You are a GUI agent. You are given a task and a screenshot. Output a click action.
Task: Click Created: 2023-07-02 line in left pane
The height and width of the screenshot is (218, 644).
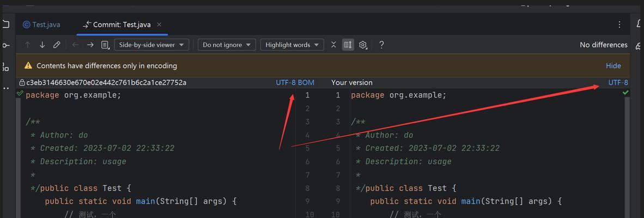tap(102, 148)
